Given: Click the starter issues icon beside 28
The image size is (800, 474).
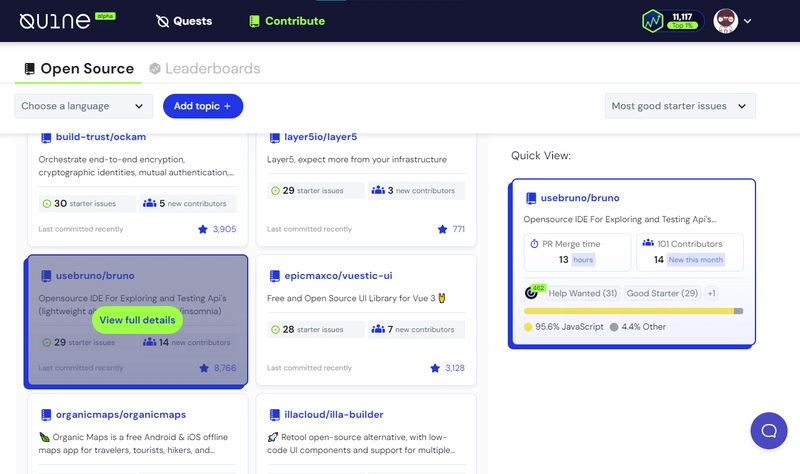Looking at the screenshot, I should pos(275,330).
